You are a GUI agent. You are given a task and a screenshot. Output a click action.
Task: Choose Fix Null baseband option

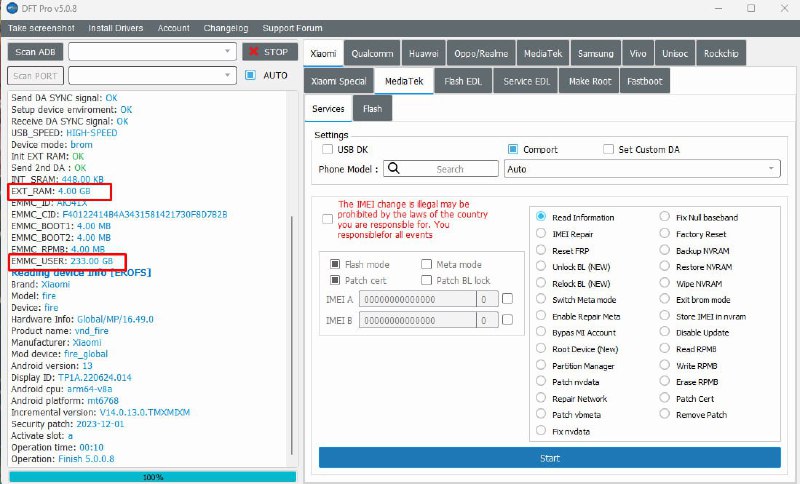tap(664, 217)
